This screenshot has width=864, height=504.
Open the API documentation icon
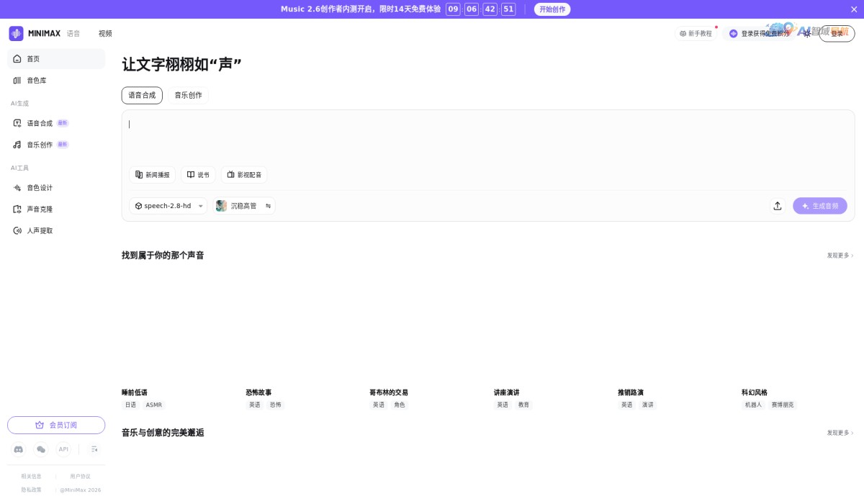63,449
